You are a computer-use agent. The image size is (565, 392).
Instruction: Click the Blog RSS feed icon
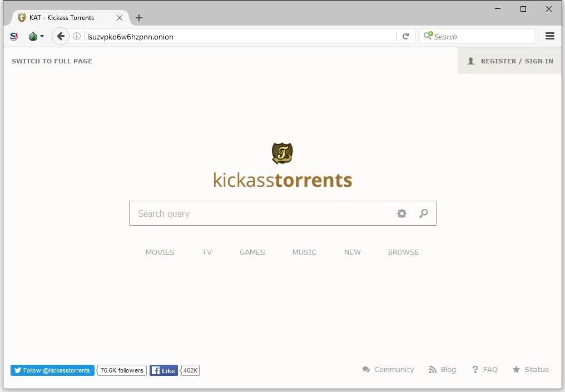click(433, 369)
